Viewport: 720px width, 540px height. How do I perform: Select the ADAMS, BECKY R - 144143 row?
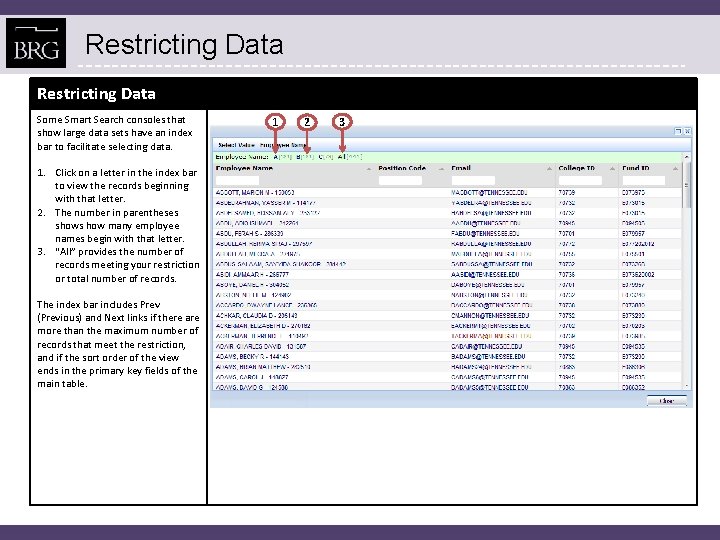pos(448,357)
